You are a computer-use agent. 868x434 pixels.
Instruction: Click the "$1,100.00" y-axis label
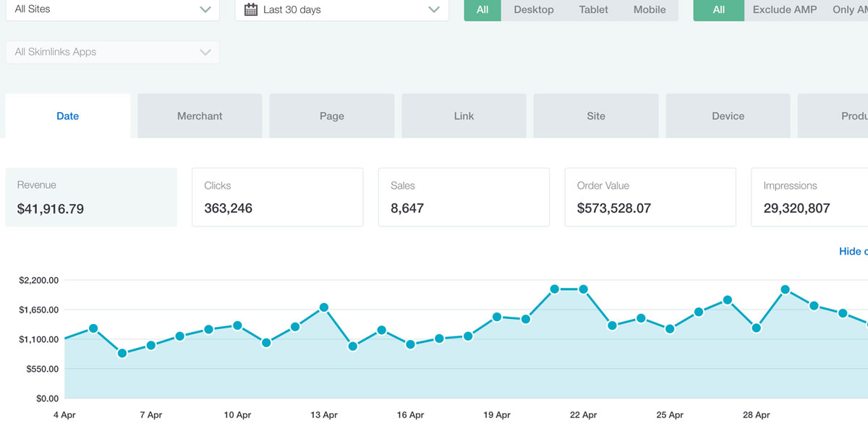(39, 339)
